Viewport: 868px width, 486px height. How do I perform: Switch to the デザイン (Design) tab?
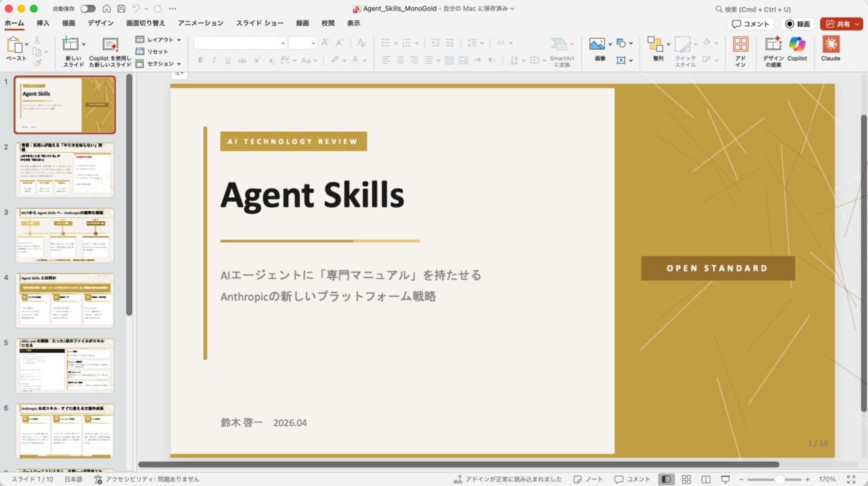coord(100,23)
